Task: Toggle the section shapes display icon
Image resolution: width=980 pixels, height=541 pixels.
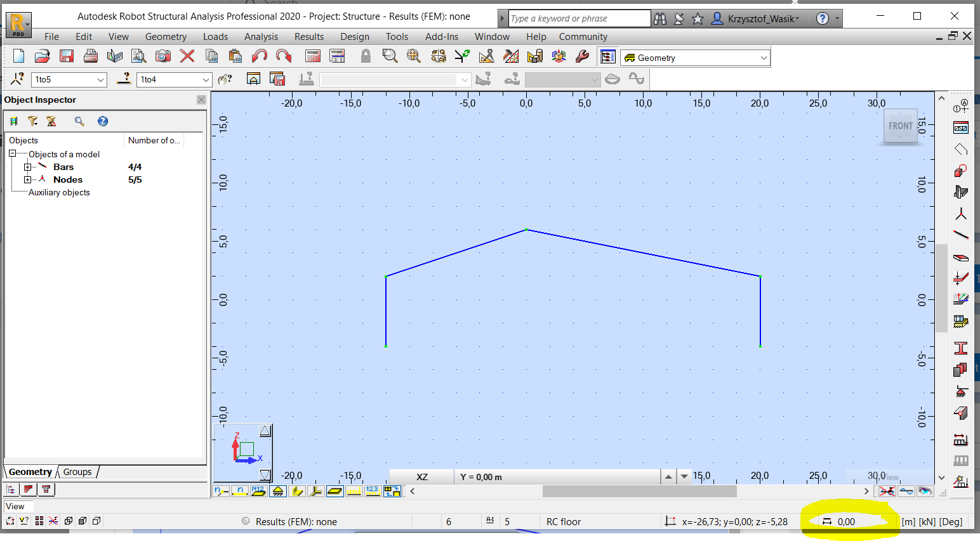Action: [x=297, y=490]
